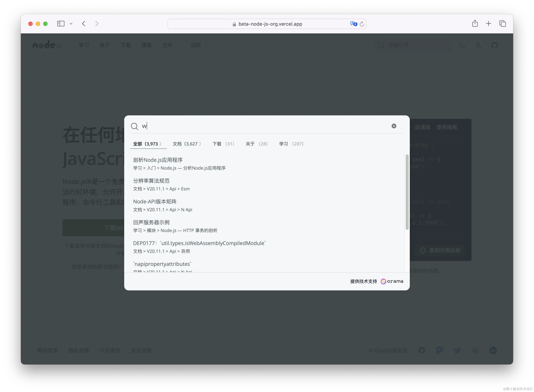Open 行为准则 footer link
Viewport: 534px width, 392px height.
coord(110,350)
